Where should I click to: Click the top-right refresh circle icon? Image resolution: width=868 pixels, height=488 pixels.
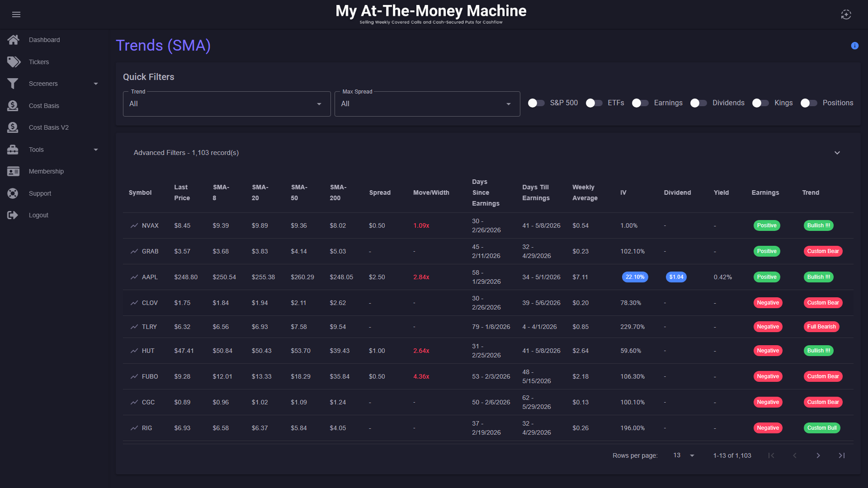(x=846, y=14)
